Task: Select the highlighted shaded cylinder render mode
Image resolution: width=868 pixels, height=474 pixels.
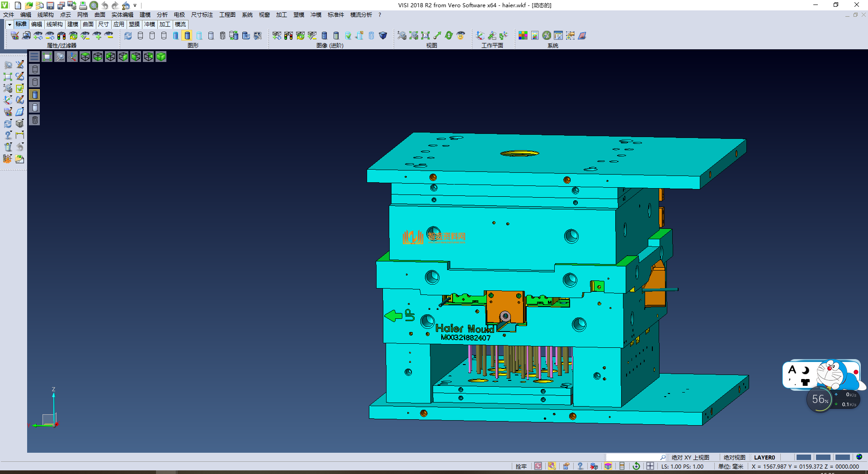Action: pos(187,36)
